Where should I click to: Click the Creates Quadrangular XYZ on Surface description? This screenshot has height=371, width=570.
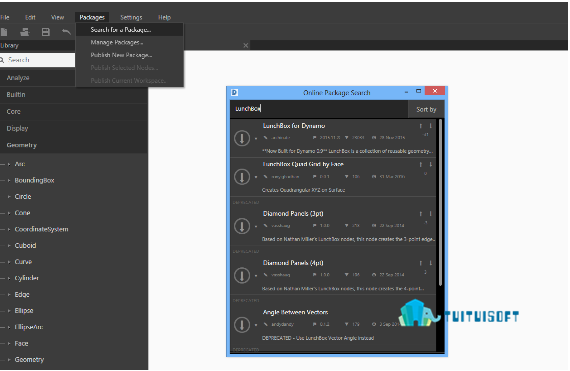tap(303, 190)
